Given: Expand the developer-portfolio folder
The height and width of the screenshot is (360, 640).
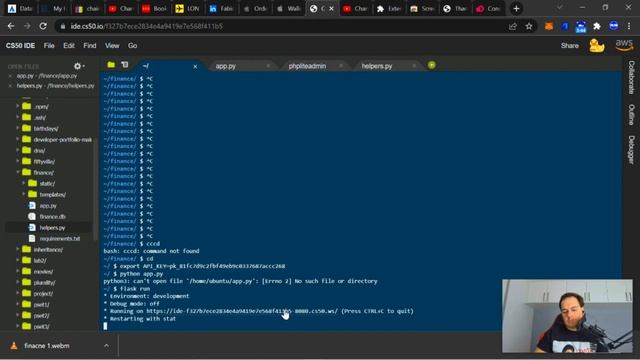Looking at the screenshot, I should point(18,139).
